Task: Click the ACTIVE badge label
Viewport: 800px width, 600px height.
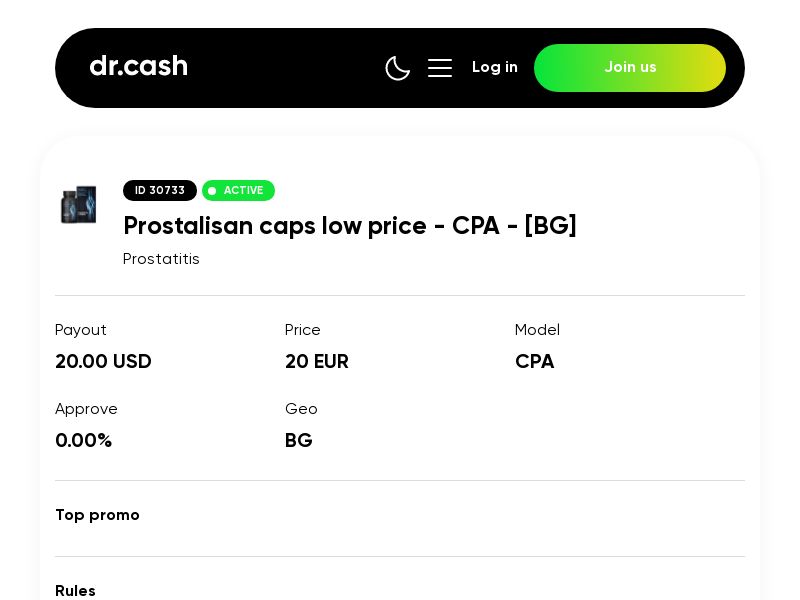Action: pos(243,190)
